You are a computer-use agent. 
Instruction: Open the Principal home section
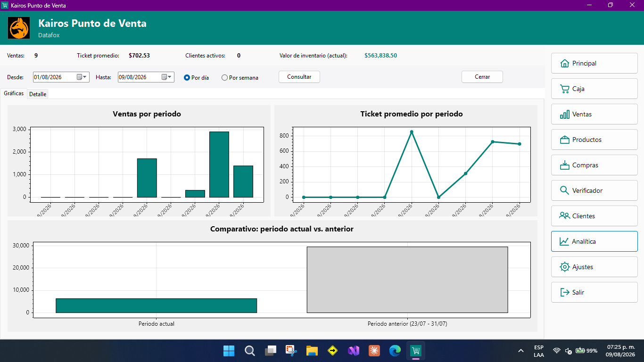click(594, 63)
